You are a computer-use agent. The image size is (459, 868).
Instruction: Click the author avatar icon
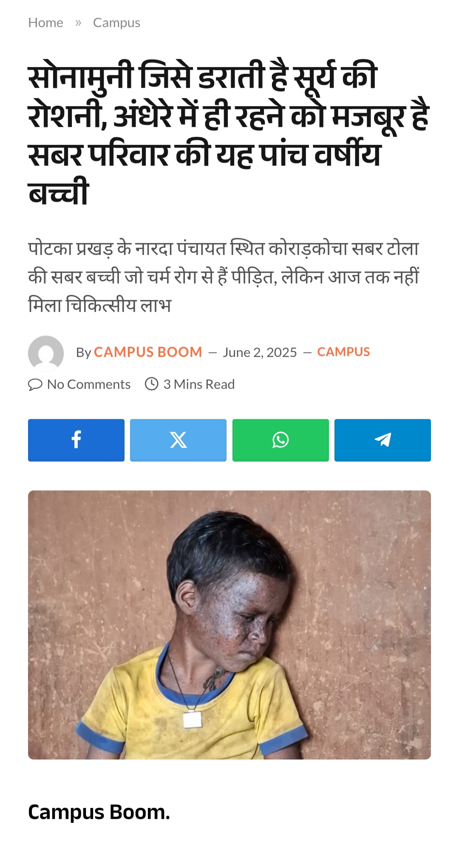coord(46,353)
